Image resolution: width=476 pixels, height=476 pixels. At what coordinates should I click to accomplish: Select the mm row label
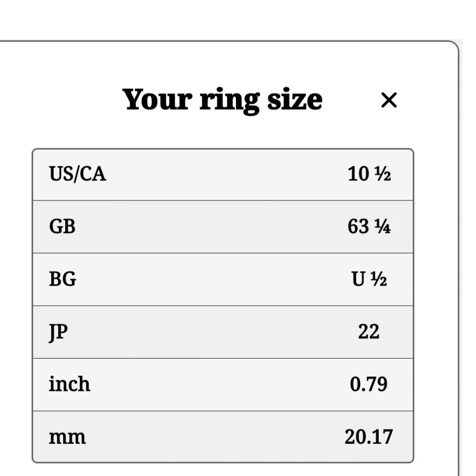click(x=67, y=437)
